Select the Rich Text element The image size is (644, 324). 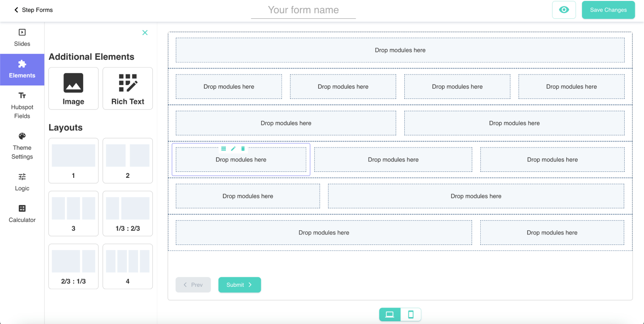point(127,88)
